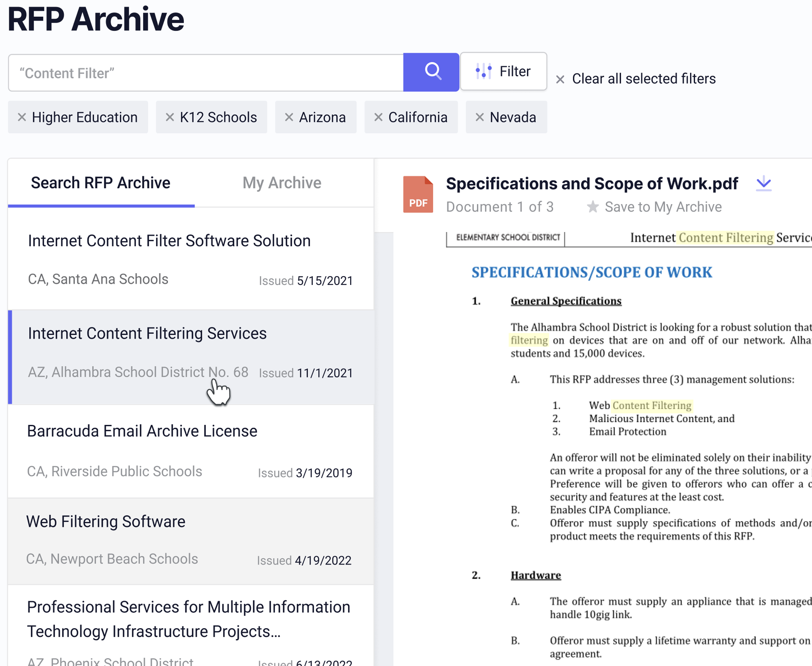Remove the California filter tag

(x=378, y=117)
